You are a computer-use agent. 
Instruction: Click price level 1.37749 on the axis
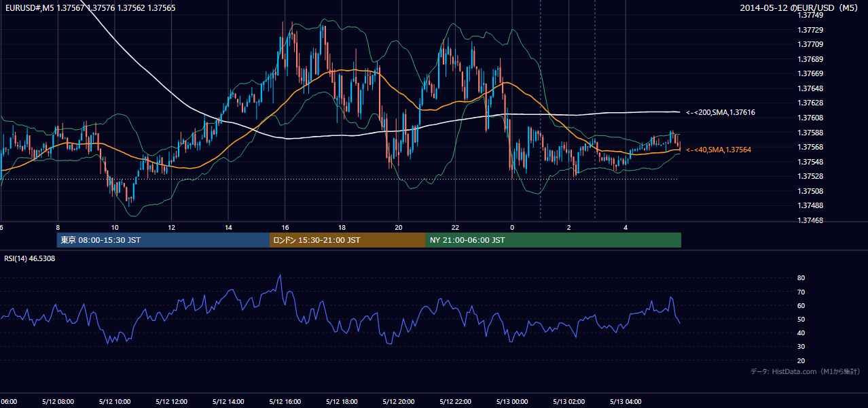[x=811, y=15]
